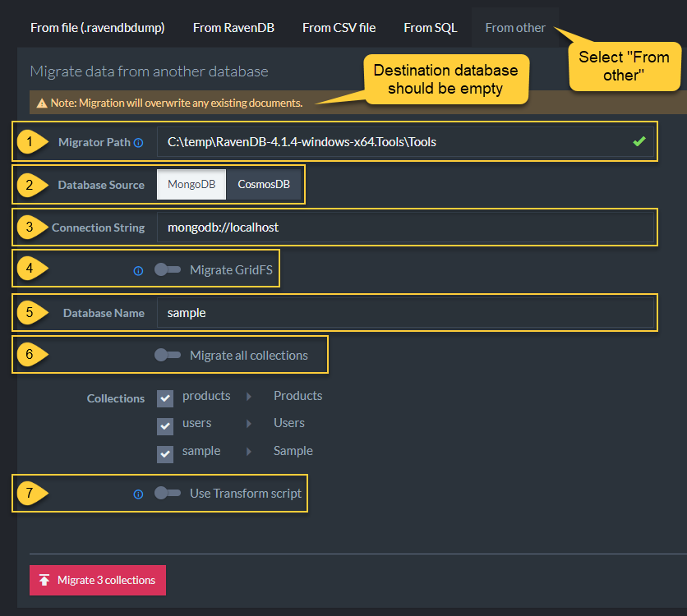Screen dimensions: 687x616
Task: Click the arrow next to the products collection
Action: [x=249, y=397]
